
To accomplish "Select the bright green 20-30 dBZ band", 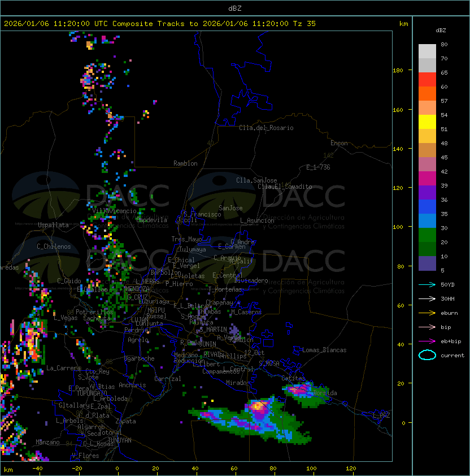I will pyautogui.click(x=427, y=235).
